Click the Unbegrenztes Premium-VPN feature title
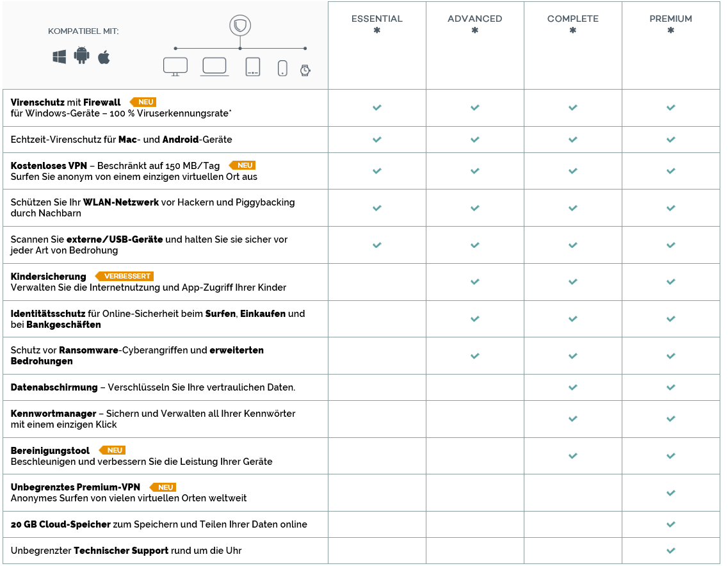 76,487
